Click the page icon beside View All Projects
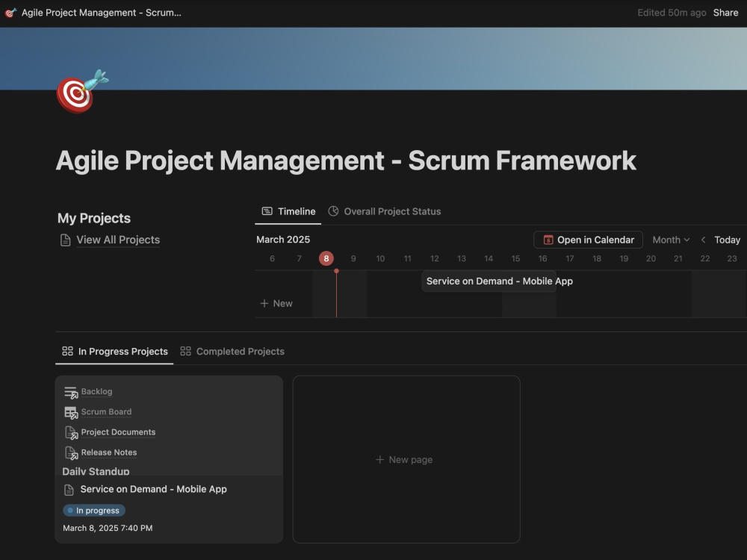Image resolution: width=747 pixels, height=560 pixels. (x=65, y=240)
